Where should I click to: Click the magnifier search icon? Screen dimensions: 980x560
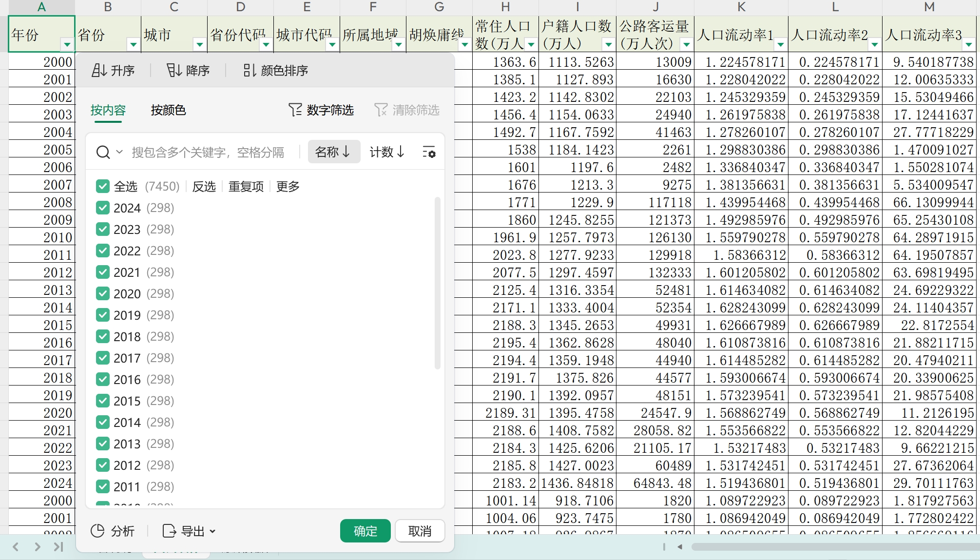[103, 153]
